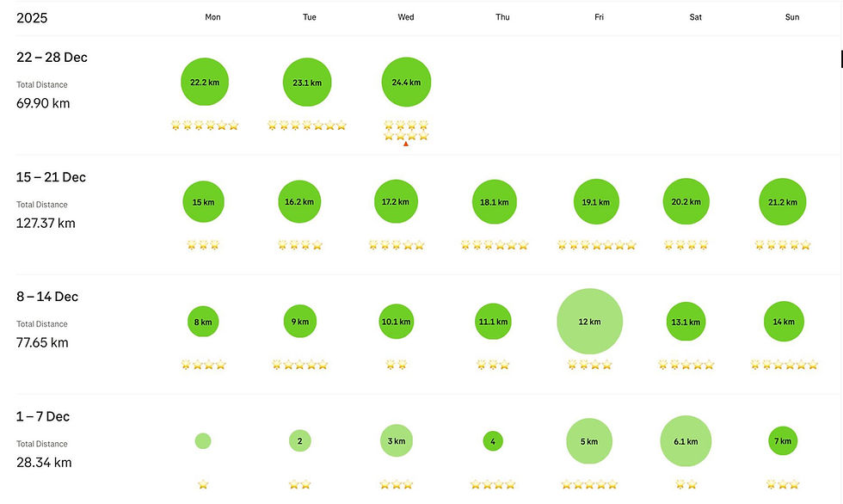Click the unlabeled Monday bubble in 1–7 Dec

[203, 441]
